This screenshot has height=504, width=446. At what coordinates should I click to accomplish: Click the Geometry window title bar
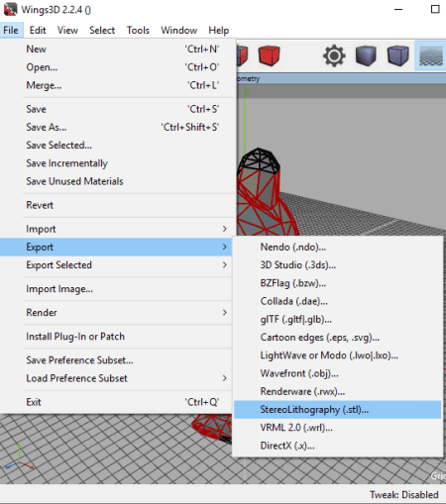coord(341,78)
